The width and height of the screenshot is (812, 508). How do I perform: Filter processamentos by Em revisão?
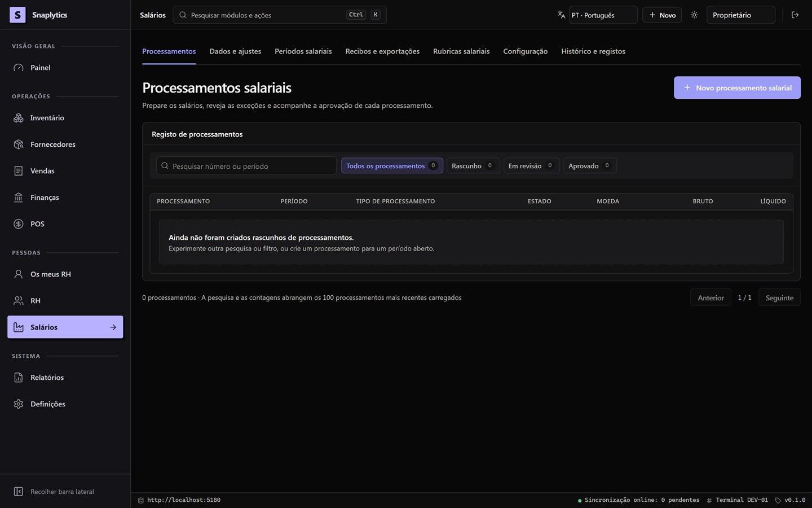531,166
